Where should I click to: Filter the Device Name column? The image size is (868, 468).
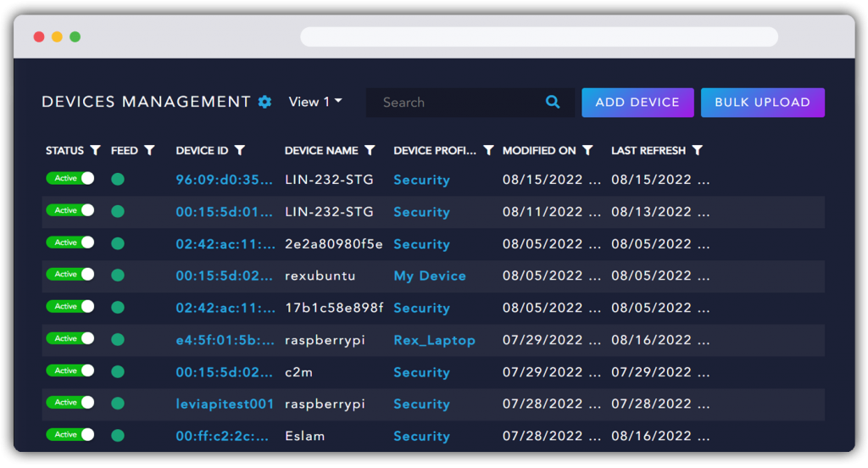[x=370, y=150]
